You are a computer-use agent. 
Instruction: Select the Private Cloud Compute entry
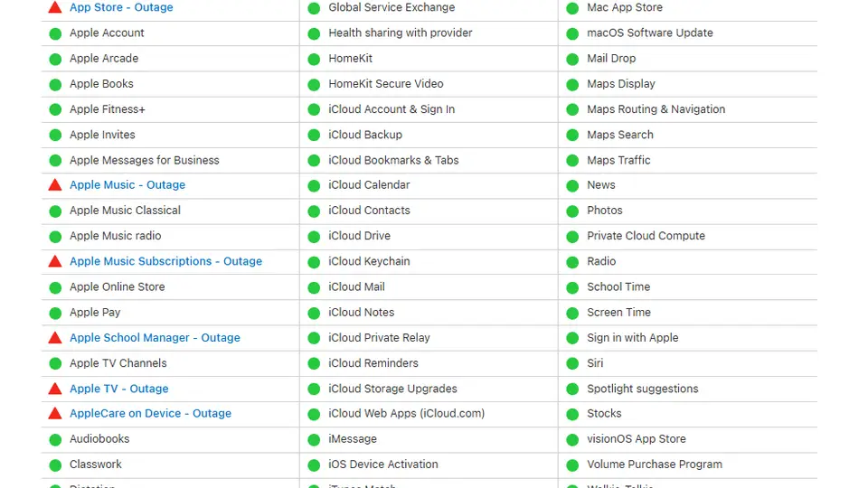(646, 236)
